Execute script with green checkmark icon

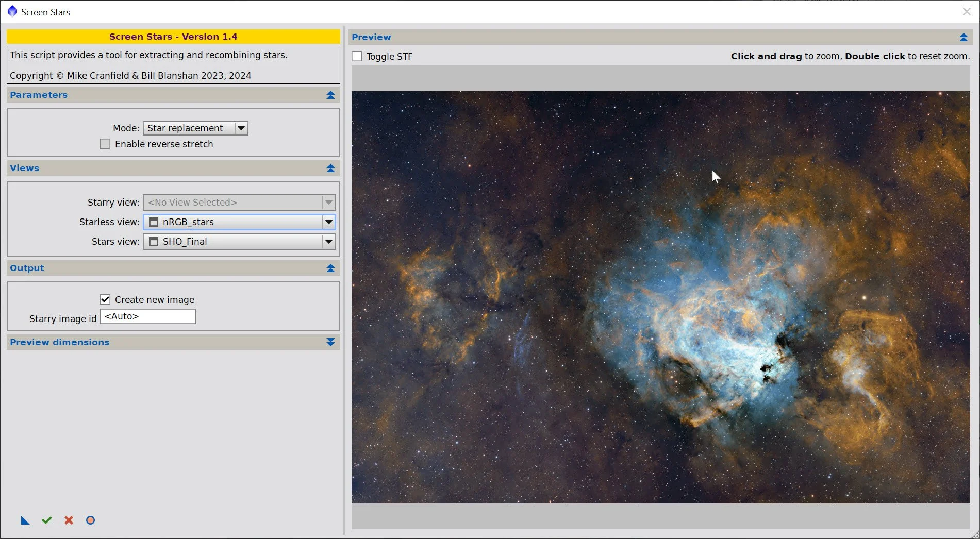[47, 520]
